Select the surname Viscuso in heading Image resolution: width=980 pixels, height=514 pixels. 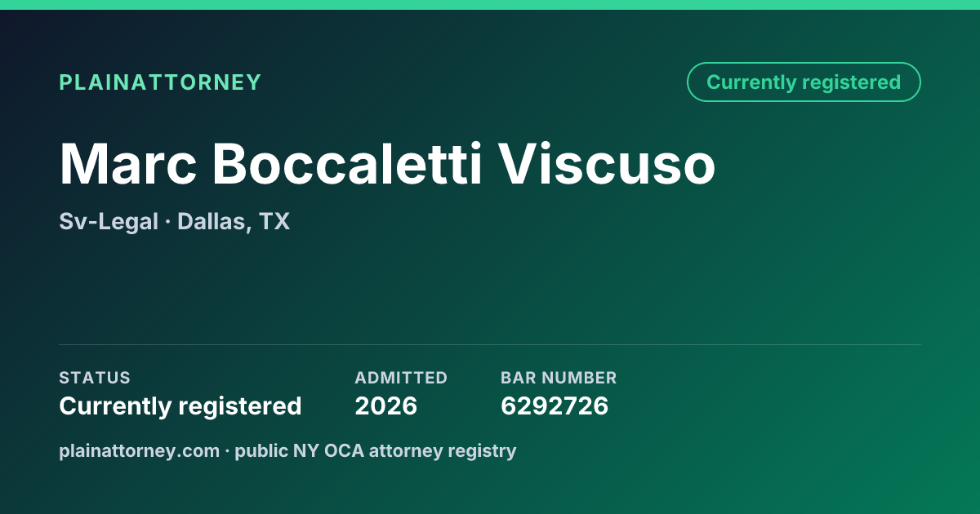point(608,164)
